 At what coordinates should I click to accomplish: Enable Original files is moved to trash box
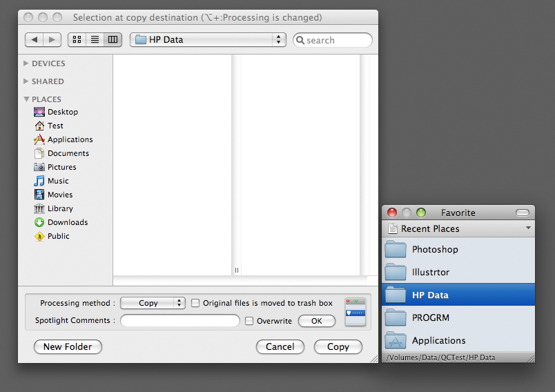coord(195,303)
